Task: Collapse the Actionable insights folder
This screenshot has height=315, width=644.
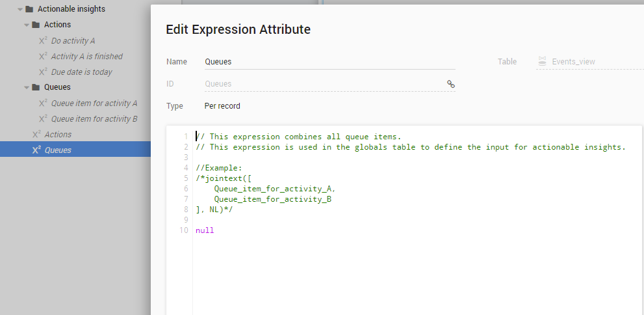Action: (x=20, y=9)
